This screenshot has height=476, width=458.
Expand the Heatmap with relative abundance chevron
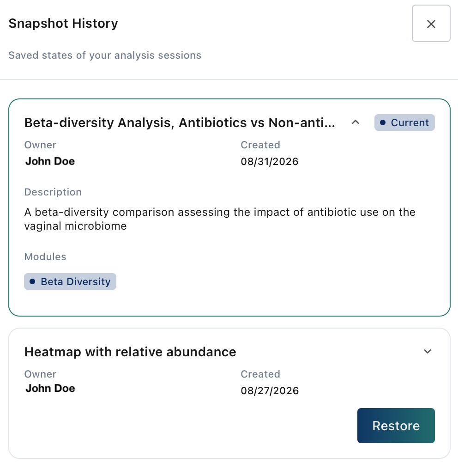428,352
